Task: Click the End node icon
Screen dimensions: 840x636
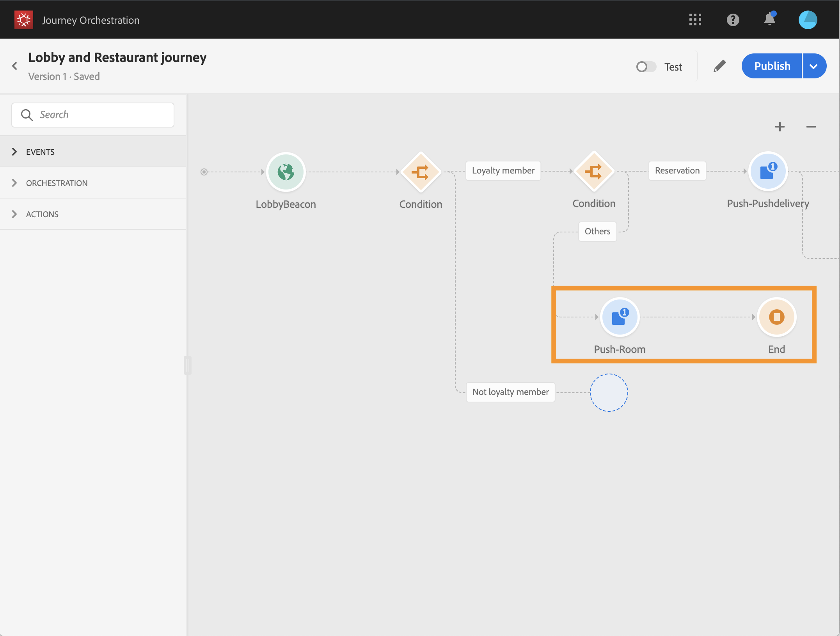Action: (x=776, y=317)
